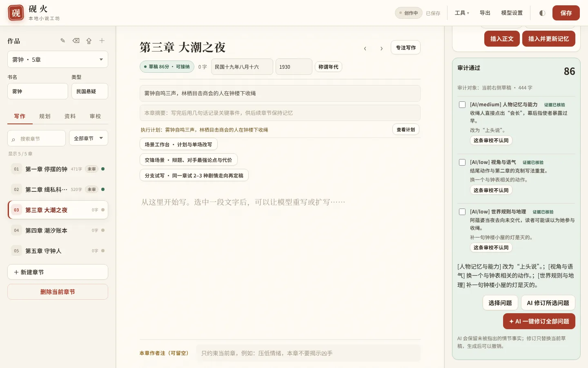Select chapter 第四章 潮汐账本
Viewport: 588px width, 368px height.
(x=58, y=230)
